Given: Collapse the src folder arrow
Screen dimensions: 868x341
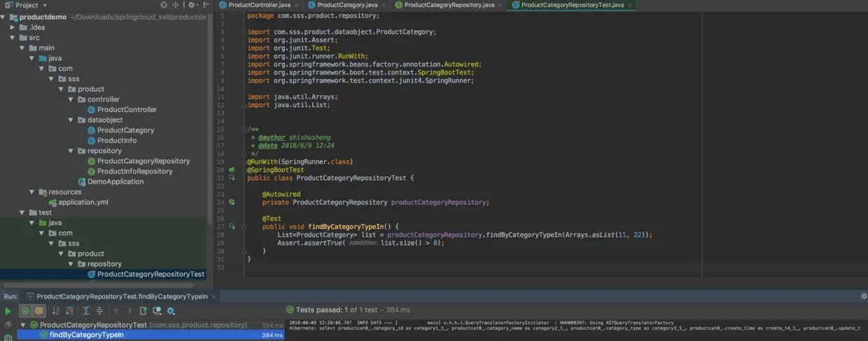Looking at the screenshot, I should 13,38.
